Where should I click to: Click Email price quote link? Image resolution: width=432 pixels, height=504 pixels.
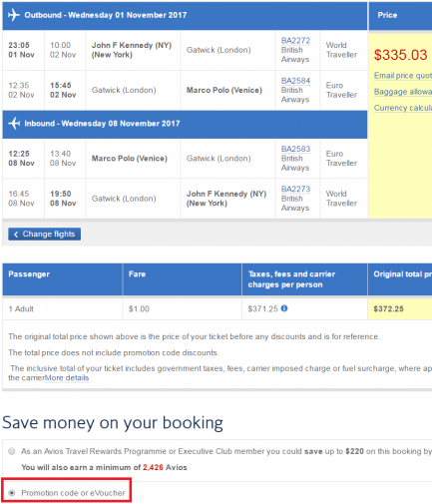[x=403, y=76]
